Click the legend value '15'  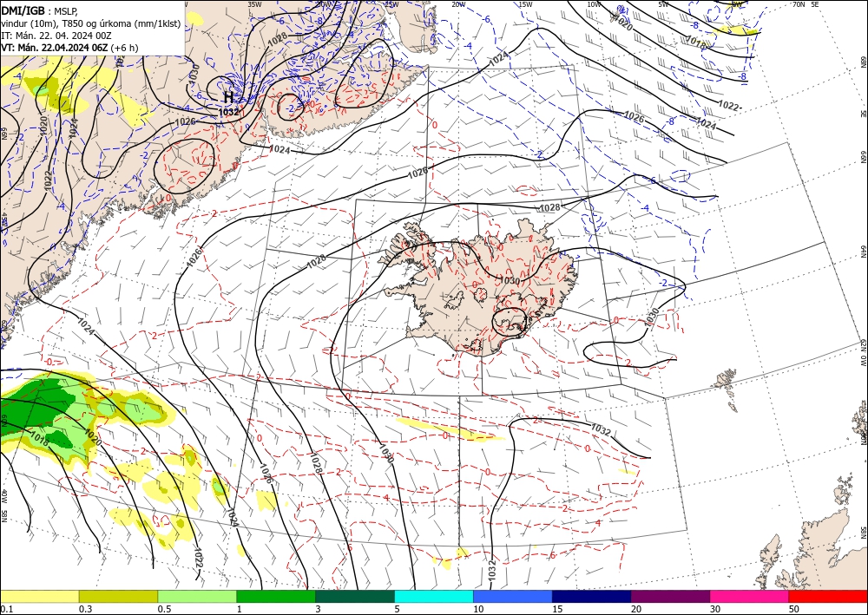pos(557,609)
